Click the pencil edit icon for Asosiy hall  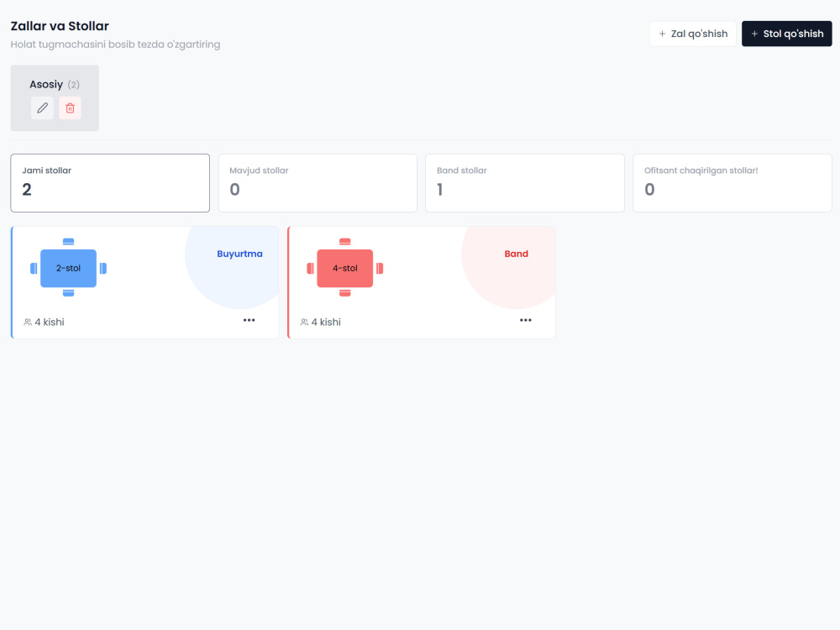pos(42,108)
